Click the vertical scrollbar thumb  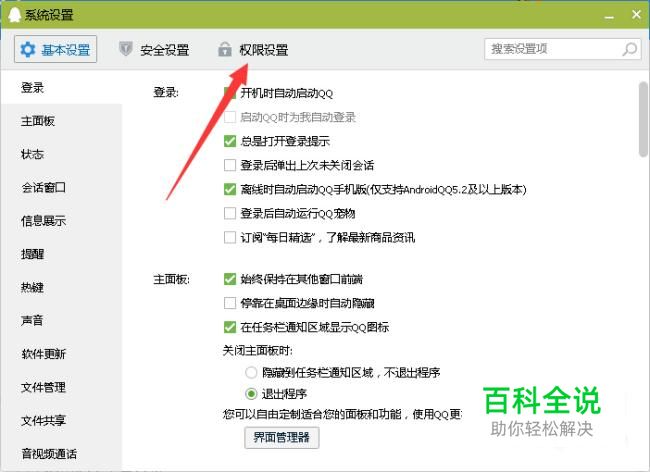pos(643,119)
